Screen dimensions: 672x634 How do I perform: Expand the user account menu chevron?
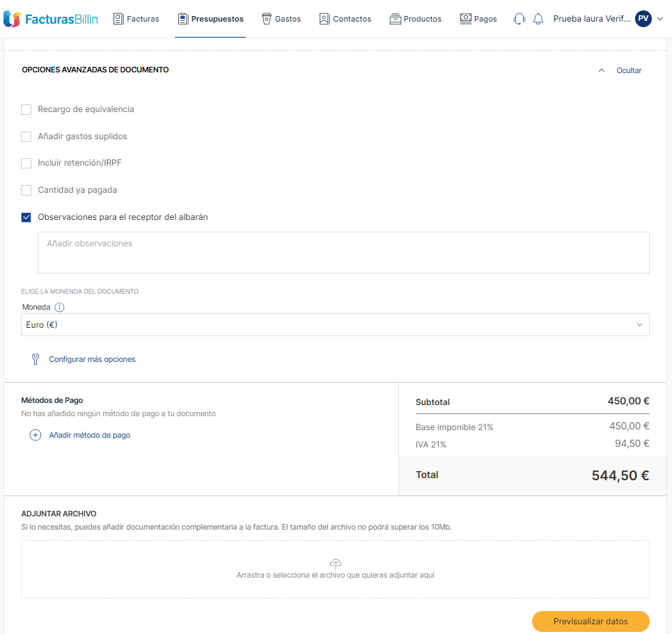[x=660, y=19]
